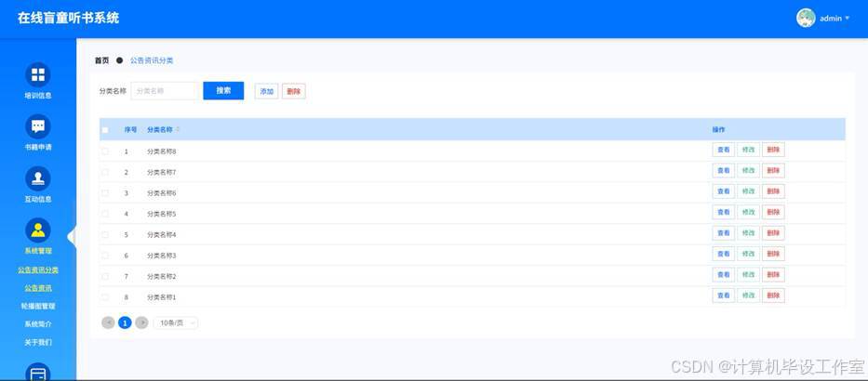View the 分类名称1 row with 查看

(x=724, y=296)
